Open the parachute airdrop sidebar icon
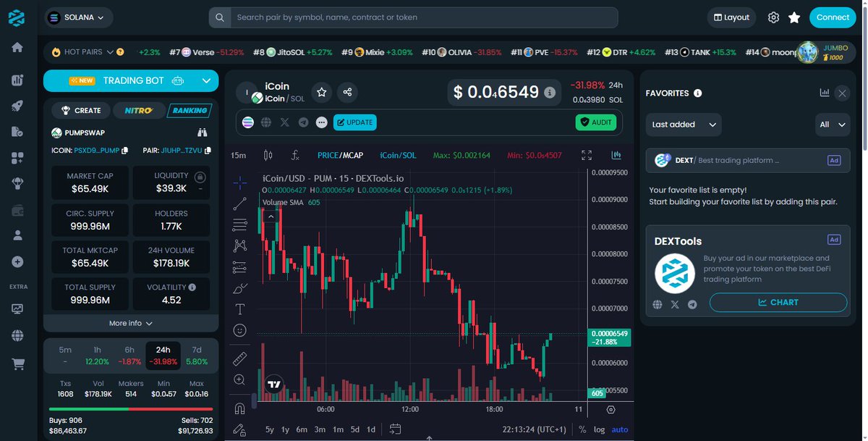868x441 pixels. pos(17,184)
